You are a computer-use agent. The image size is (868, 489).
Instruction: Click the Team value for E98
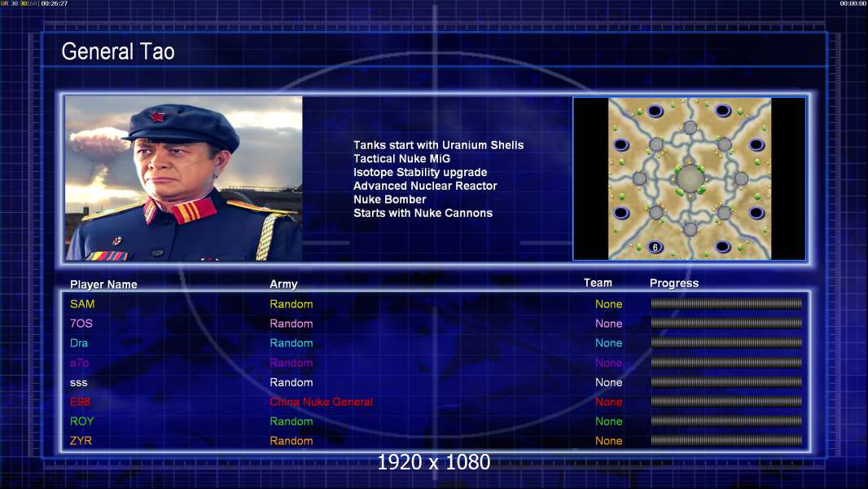point(608,402)
